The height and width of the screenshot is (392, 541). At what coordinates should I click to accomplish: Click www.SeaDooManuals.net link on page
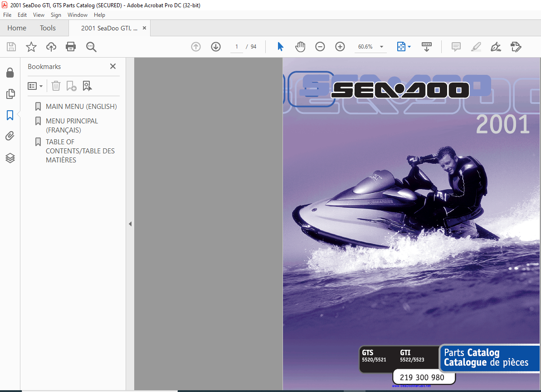(x=411, y=386)
